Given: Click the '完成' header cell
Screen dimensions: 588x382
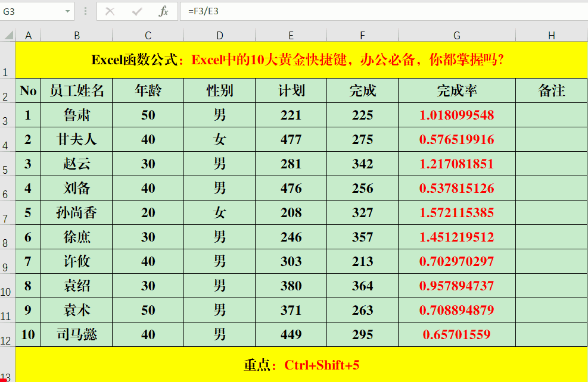Looking at the screenshot, I should tap(363, 90).
